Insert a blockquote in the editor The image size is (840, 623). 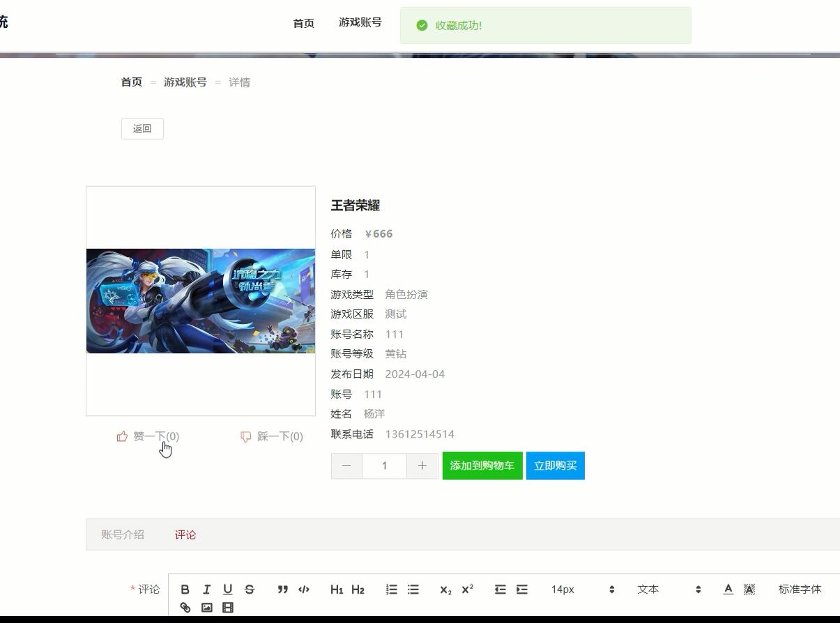tap(282, 589)
